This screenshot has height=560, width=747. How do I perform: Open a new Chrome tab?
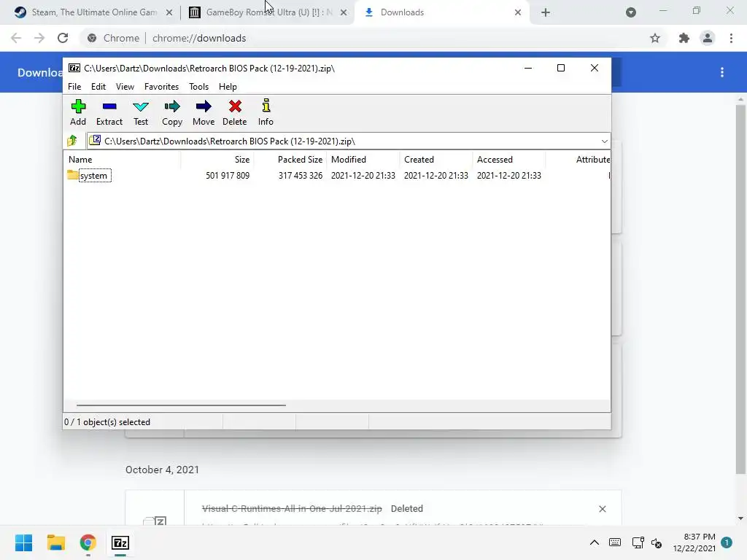point(546,12)
